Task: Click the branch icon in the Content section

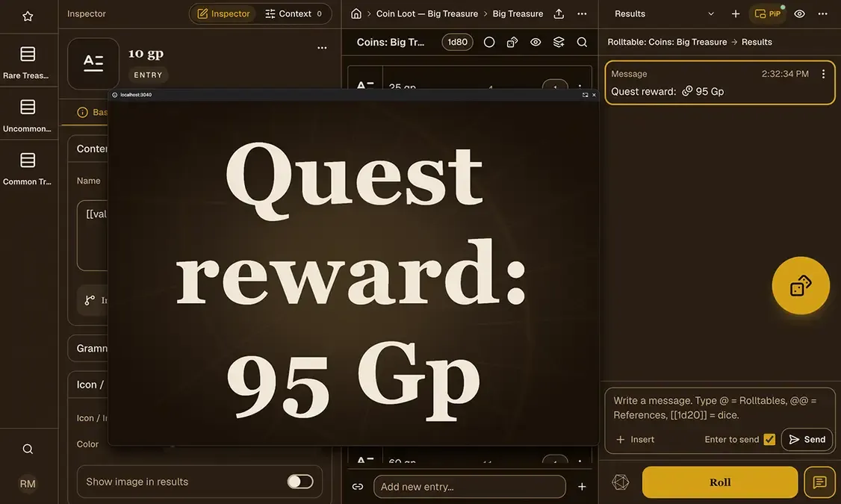Action: click(90, 300)
